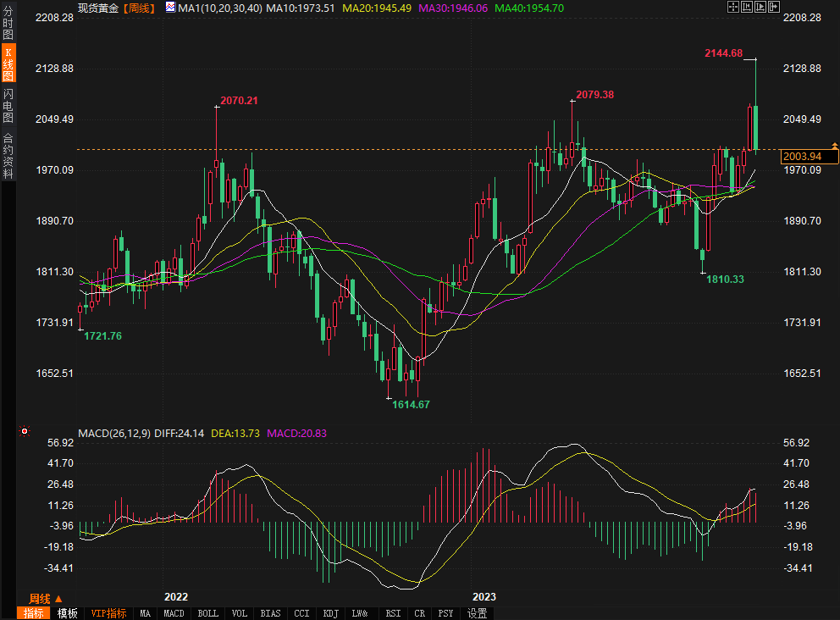The height and width of the screenshot is (620, 840).
Task: Toggle the RSI indicator
Action: pos(393,613)
